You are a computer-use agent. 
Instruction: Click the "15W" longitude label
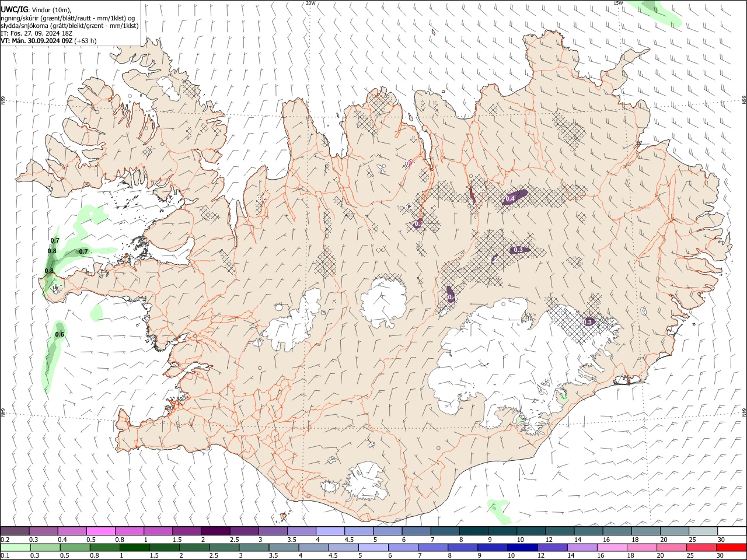point(618,3)
